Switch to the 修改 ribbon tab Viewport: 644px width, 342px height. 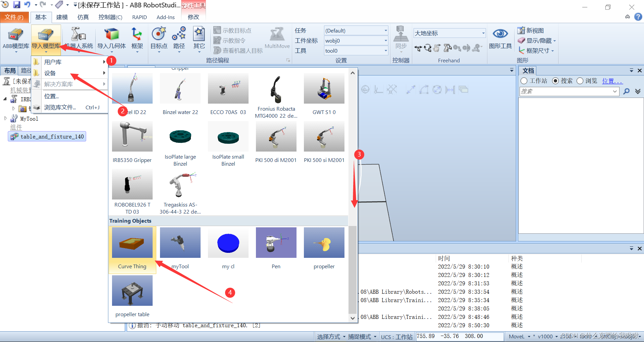(x=193, y=17)
